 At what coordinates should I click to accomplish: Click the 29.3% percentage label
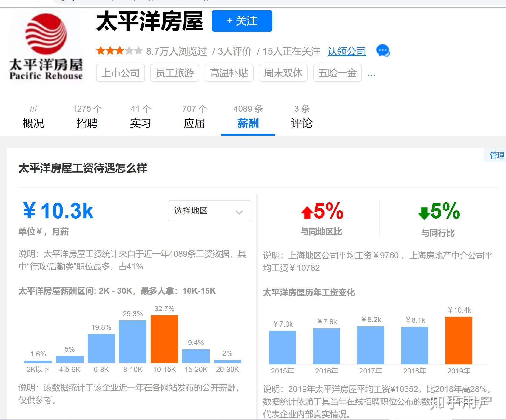(133, 314)
